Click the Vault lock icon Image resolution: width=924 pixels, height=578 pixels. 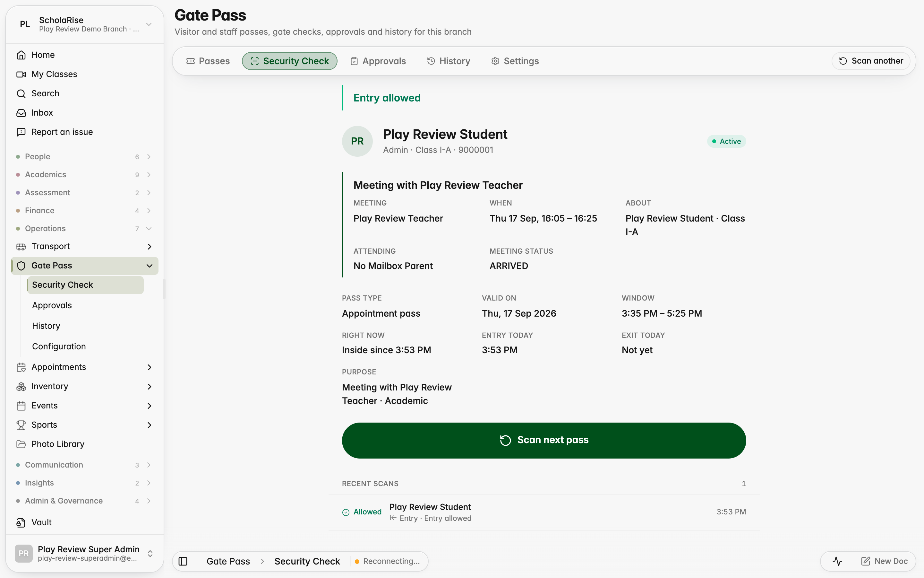tap(21, 522)
